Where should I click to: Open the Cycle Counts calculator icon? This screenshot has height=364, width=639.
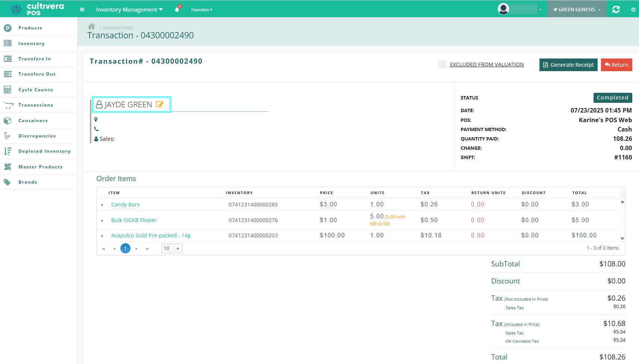click(7, 90)
